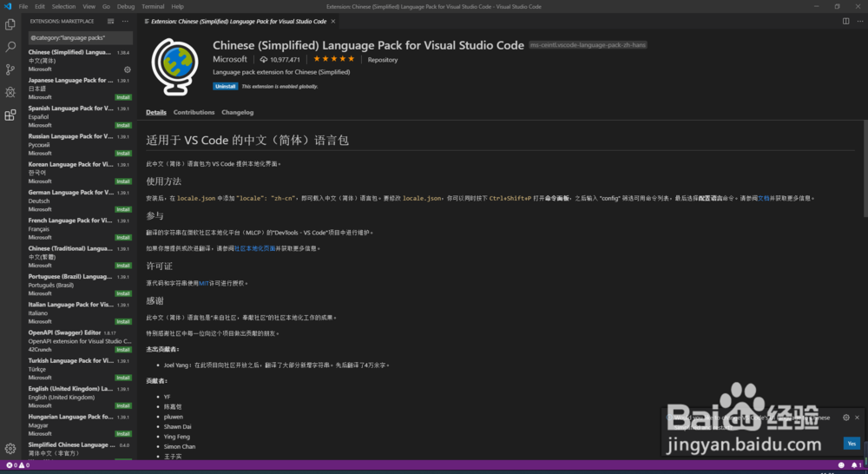Dismiss the language restart notification

click(x=857, y=418)
